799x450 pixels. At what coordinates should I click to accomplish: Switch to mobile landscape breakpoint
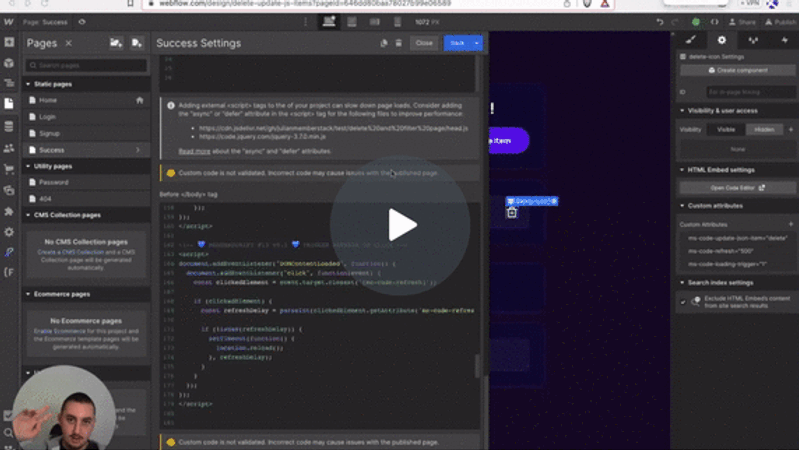pyautogui.click(x=375, y=22)
